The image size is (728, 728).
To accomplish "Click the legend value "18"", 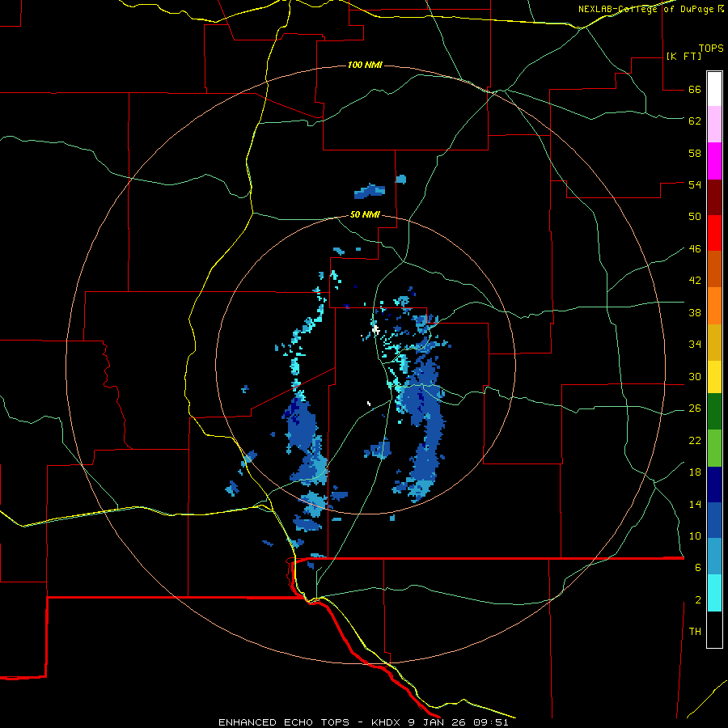I will point(695,472).
